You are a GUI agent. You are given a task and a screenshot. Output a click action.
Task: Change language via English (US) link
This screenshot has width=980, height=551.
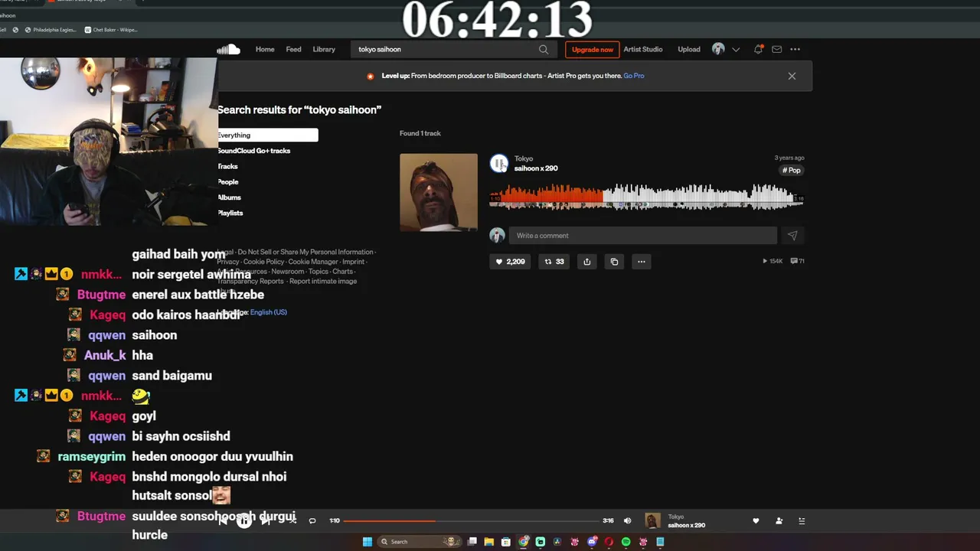click(x=269, y=312)
